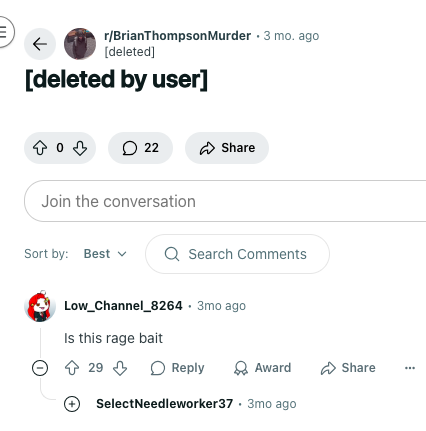Collapse the Low_Channel_8264 comment thread
Viewport: 426px width, 431px height.
point(40,368)
